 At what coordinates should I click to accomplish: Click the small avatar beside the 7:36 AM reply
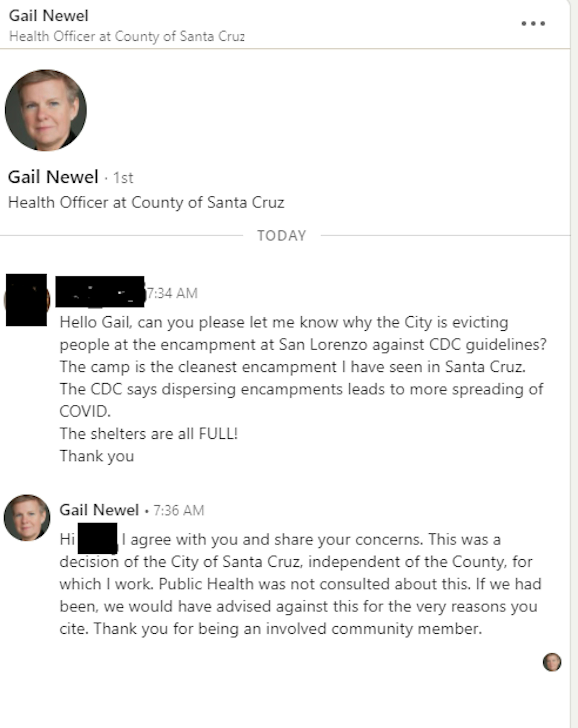[x=27, y=518]
